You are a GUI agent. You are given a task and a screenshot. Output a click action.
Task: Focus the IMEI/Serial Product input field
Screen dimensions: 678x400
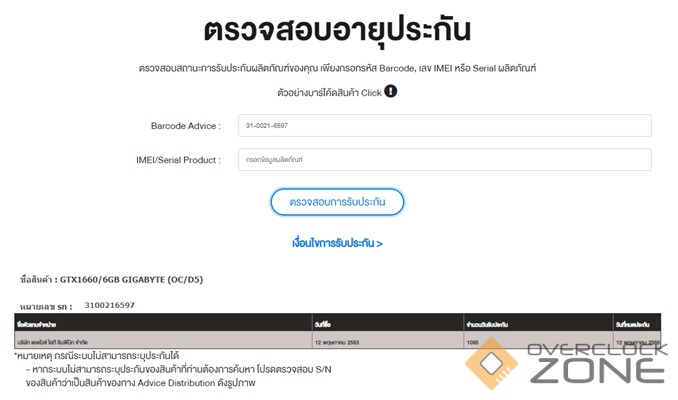(x=445, y=160)
